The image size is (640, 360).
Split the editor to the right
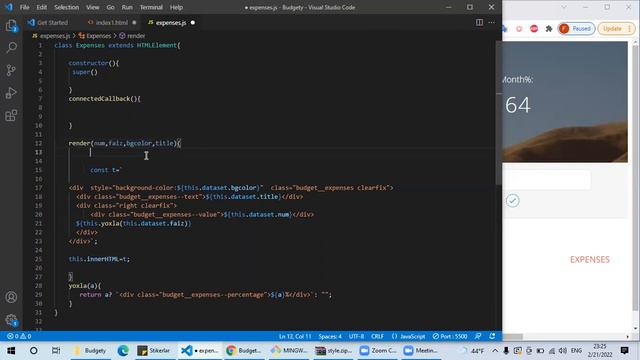[479, 22]
